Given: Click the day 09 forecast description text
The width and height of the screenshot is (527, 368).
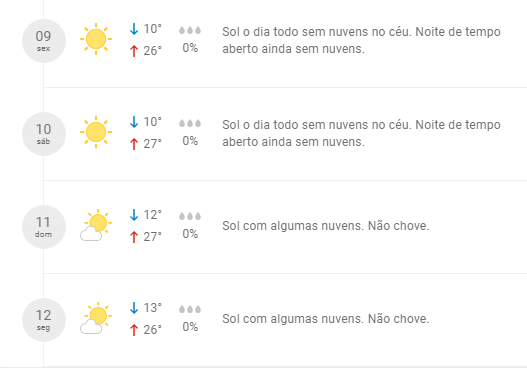Looking at the screenshot, I should [361, 40].
